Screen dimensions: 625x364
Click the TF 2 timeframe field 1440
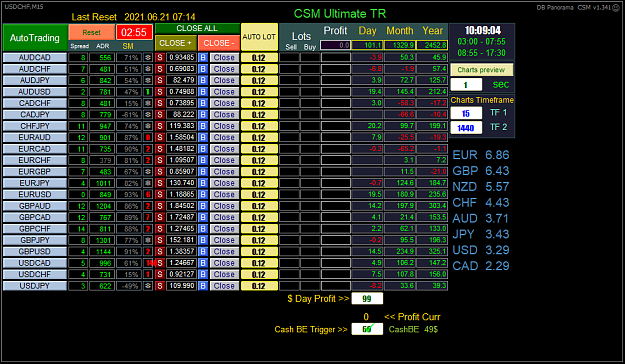click(x=466, y=128)
